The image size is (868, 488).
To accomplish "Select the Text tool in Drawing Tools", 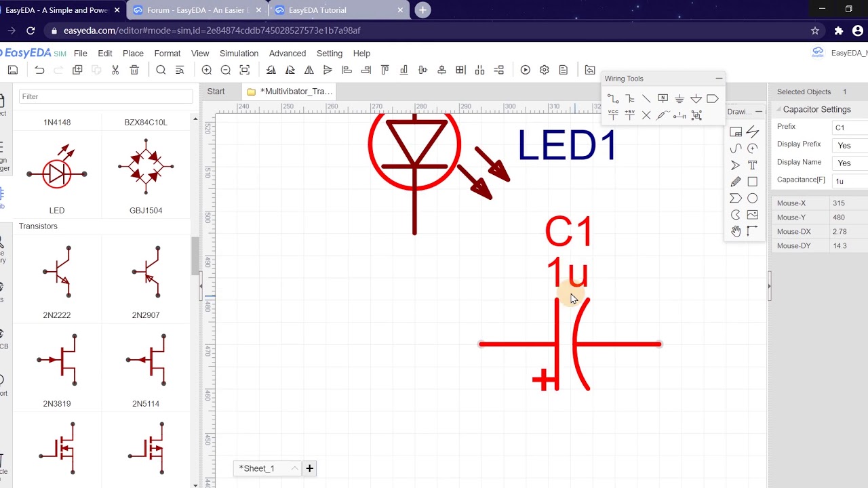I will pos(753,165).
